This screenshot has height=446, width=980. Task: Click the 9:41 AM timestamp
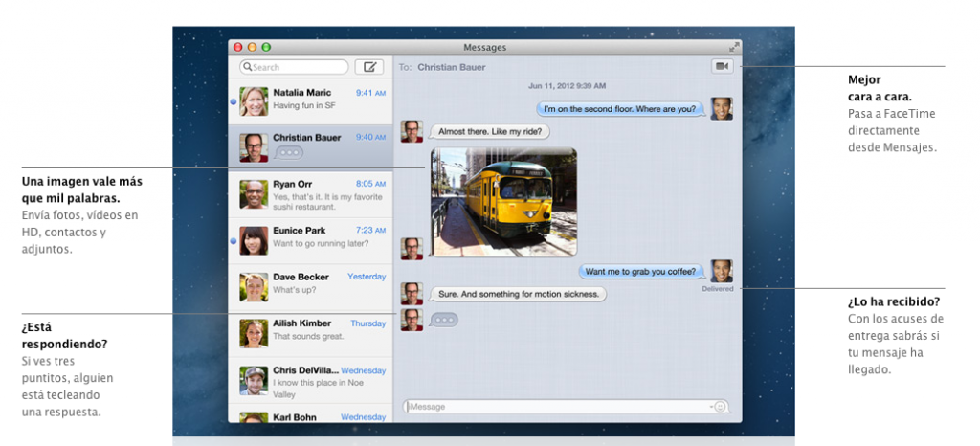pyautogui.click(x=370, y=93)
